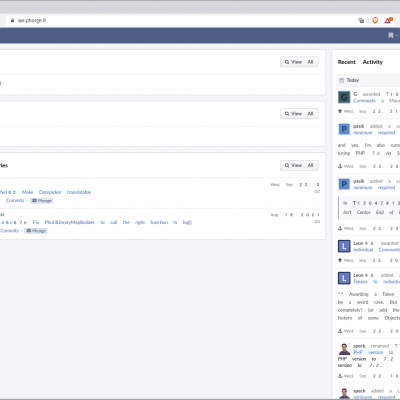Click View All beside the commits list heading
Screen dimensions: 400x400
299,165
